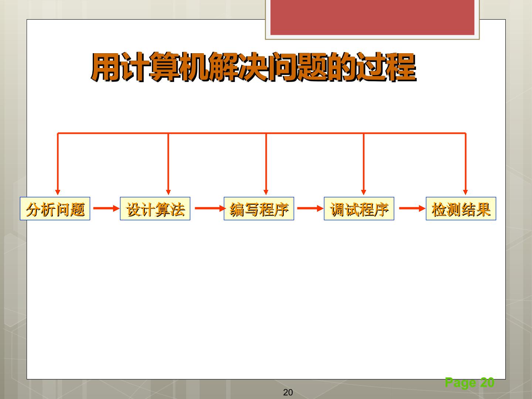Click the slide title 用计算机解决问题的过程
The width and height of the screenshot is (532, 399).
pyautogui.click(x=254, y=68)
